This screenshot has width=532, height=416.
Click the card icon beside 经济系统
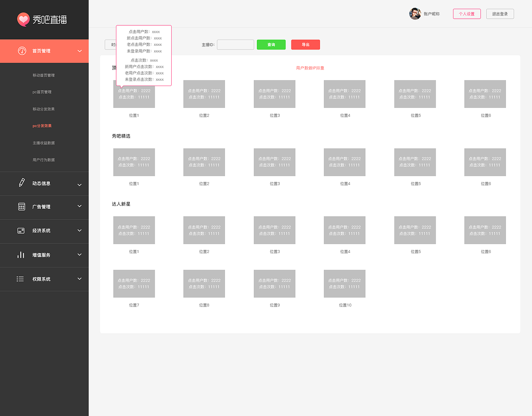click(x=21, y=230)
